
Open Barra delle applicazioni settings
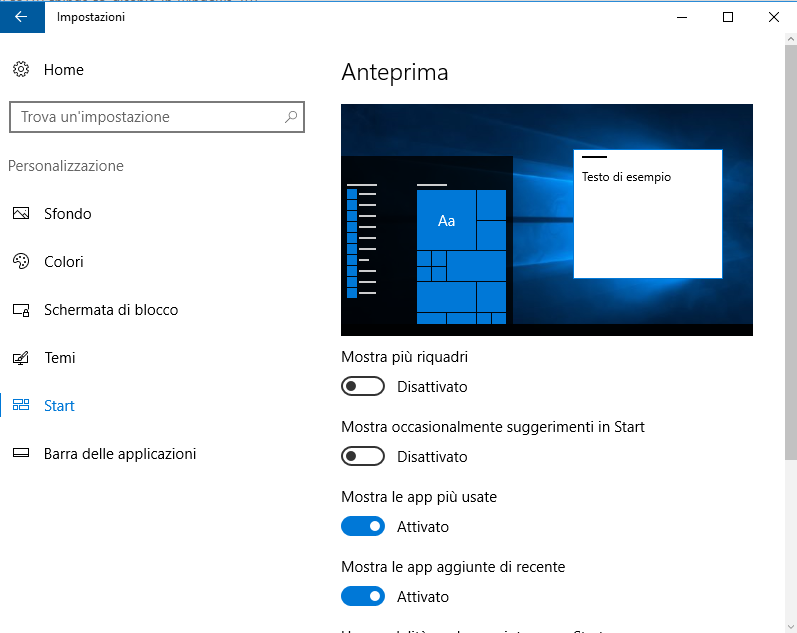(x=120, y=454)
